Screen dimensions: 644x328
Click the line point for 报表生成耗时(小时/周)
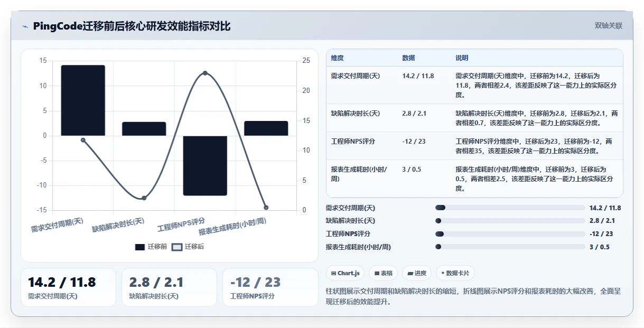click(266, 208)
